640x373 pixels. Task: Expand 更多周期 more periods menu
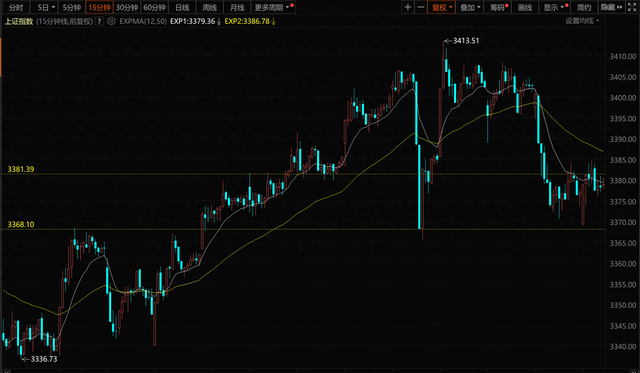(x=273, y=7)
